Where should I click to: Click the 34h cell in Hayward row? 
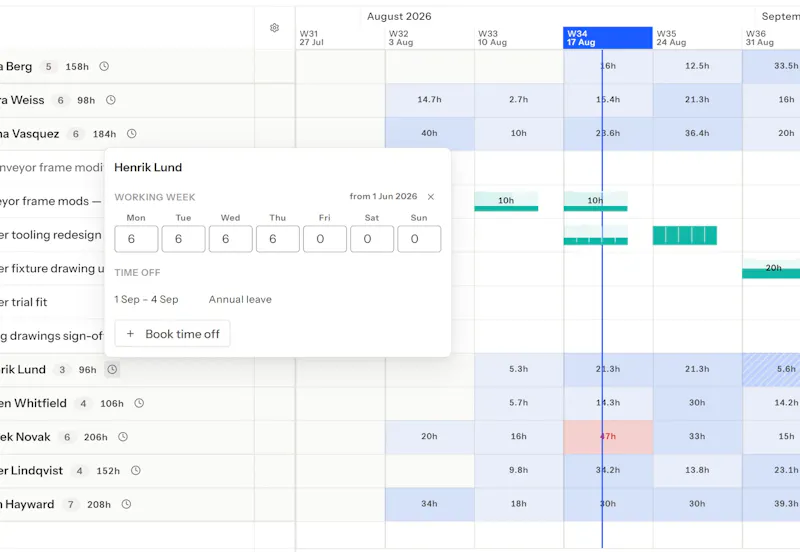tap(430, 504)
